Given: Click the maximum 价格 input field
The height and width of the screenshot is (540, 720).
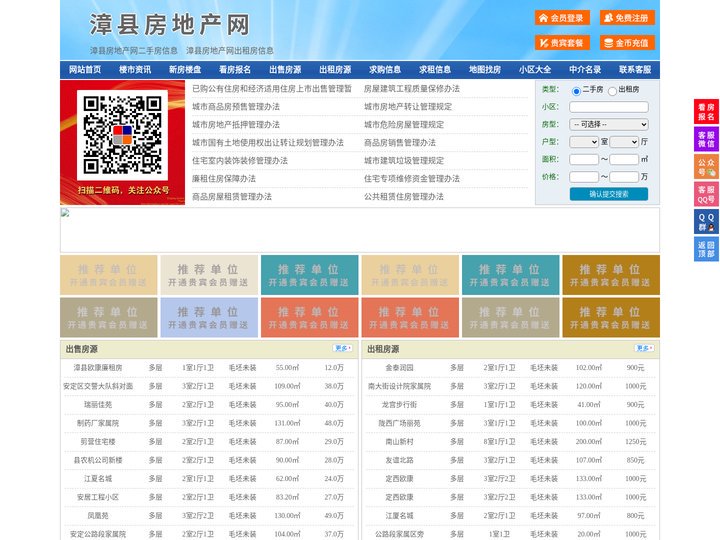Looking at the screenshot, I should point(624,177).
